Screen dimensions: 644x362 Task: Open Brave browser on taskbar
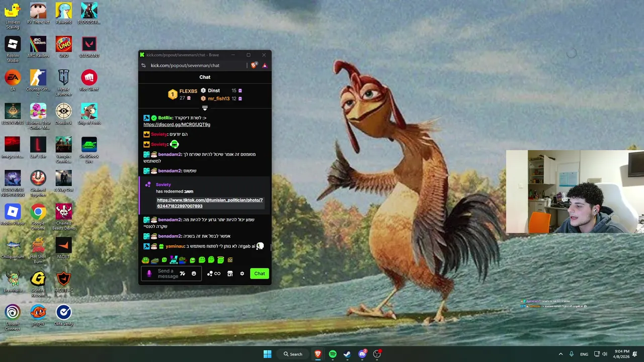(318, 354)
